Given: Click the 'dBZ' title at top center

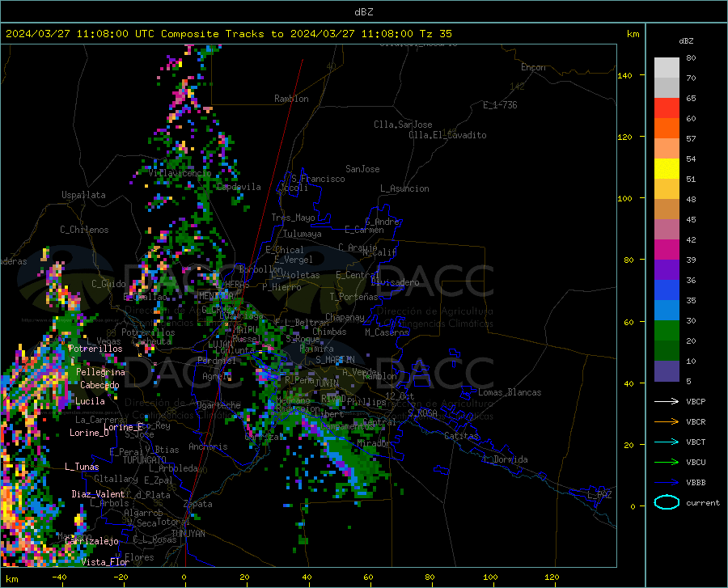Looking at the screenshot, I should (363, 12).
